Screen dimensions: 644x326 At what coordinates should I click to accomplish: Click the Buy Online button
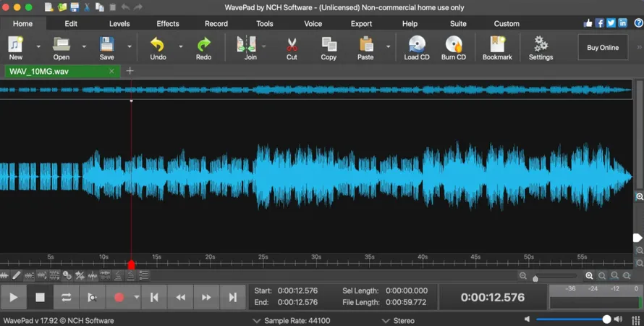[x=603, y=47]
